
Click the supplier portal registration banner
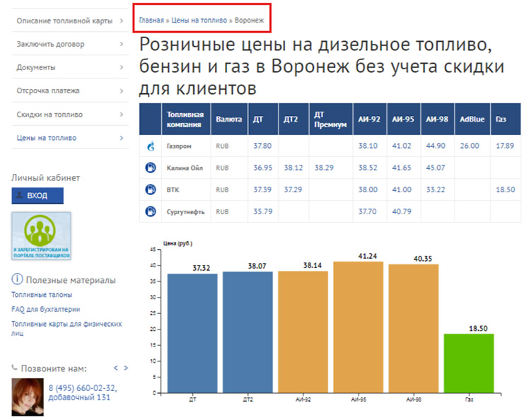[x=41, y=235]
